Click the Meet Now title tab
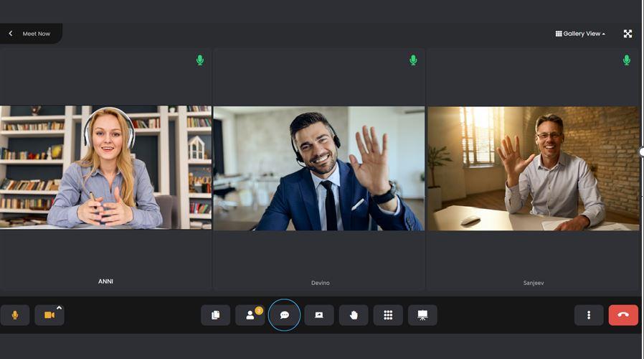 [37, 34]
